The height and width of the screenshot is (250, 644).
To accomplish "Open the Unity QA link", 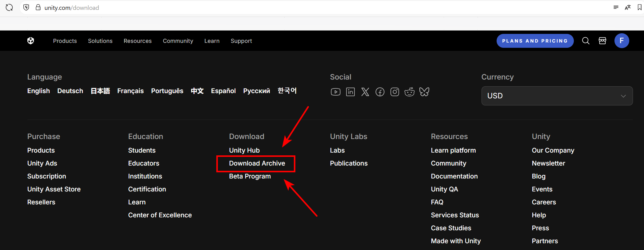I will pos(444,189).
